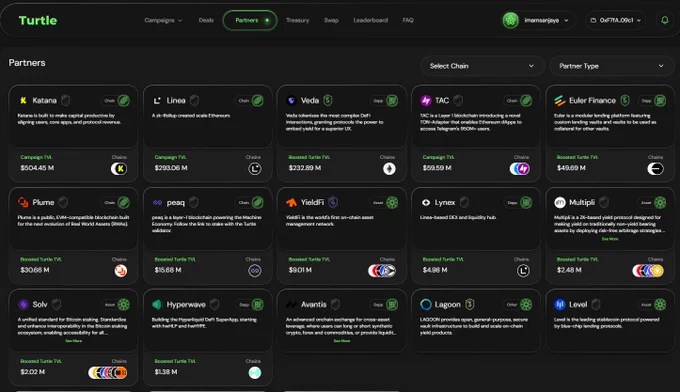Click the Katana chain type badge
Screen dimensions: 680x392
117,101
